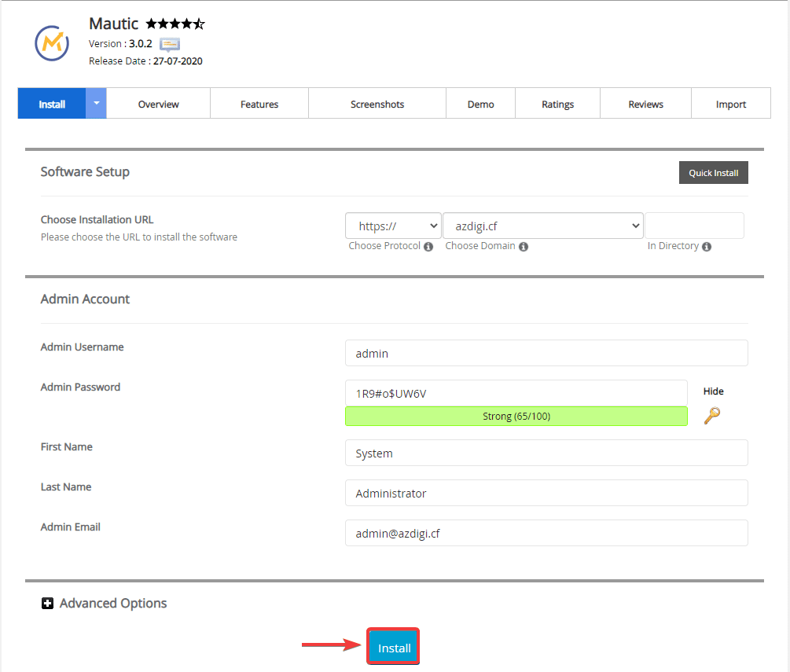
Task: Focus the In Directory input field
Action: [694, 226]
